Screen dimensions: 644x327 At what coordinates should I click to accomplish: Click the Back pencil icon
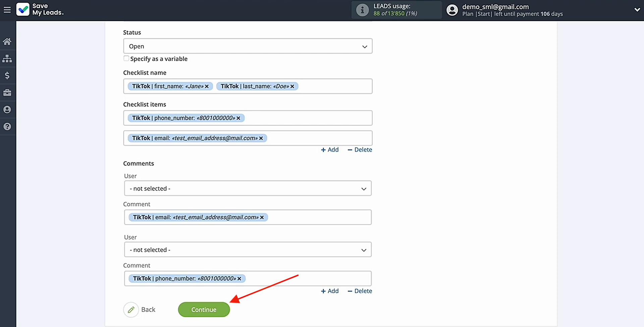pyautogui.click(x=131, y=310)
